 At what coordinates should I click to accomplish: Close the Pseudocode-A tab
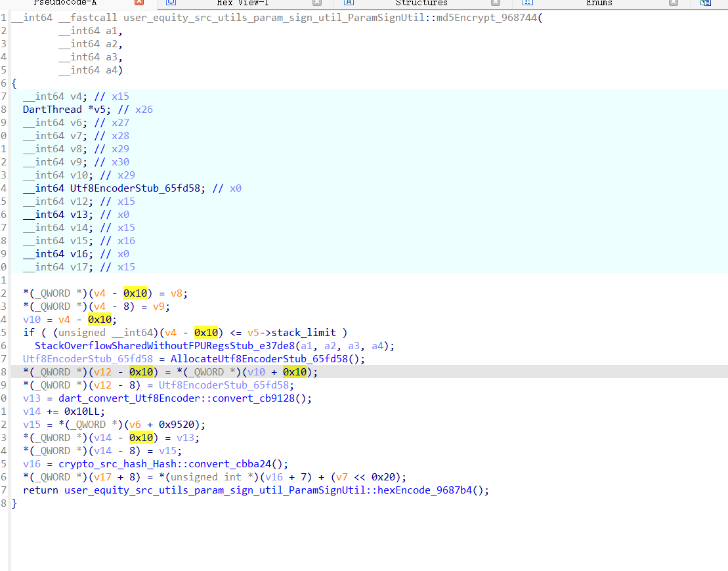point(139,3)
